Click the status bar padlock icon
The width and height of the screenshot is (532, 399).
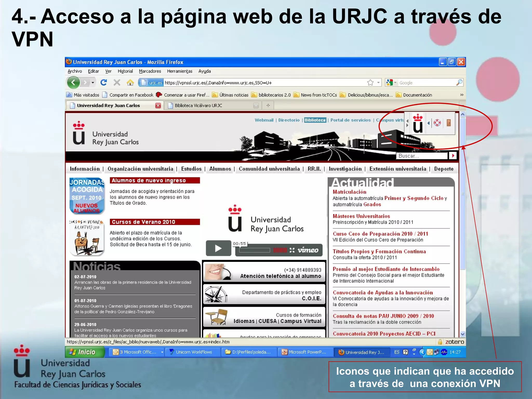click(x=440, y=342)
